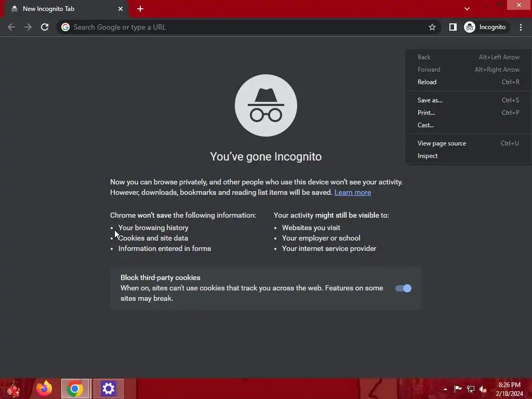The image size is (532, 399).
Task: Click "Cookies and site data" list item
Action: (153, 238)
